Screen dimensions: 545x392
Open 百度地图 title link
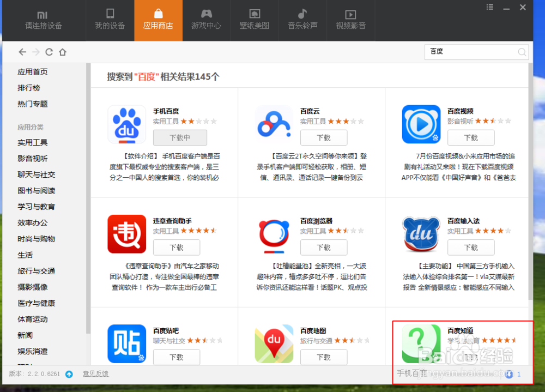point(313,331)
